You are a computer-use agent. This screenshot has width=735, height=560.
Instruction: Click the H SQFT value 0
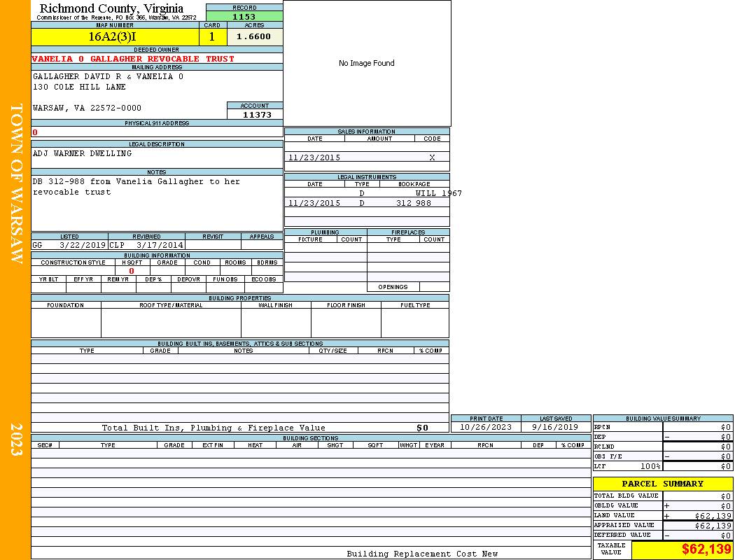(x=132, y=271)
